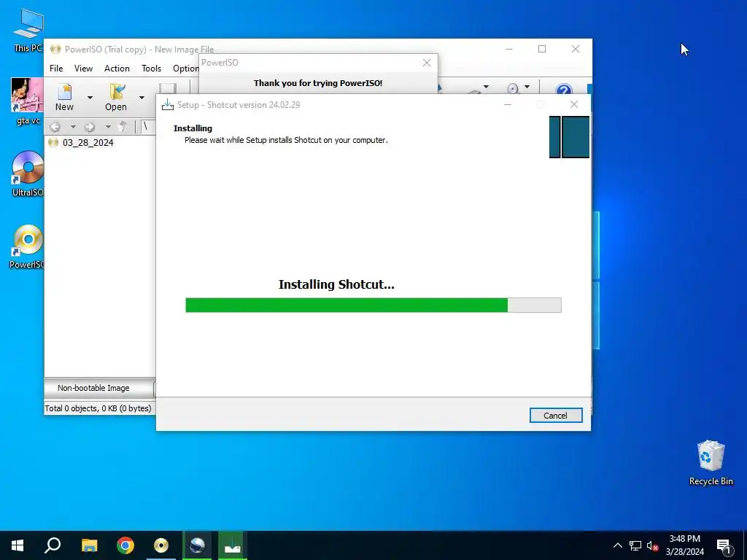Maximize the PowerISO window
Viewport: 747px width, 560px height.
(542, 49)
